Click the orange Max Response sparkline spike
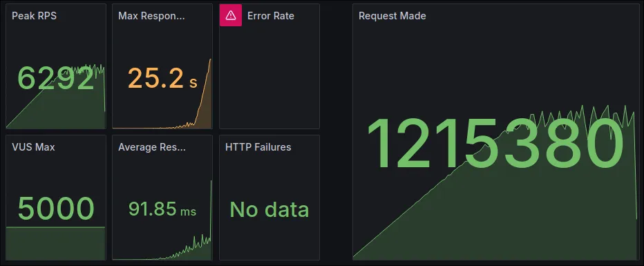The height and width of the screenshot is (266, 644). coord(205,99)
